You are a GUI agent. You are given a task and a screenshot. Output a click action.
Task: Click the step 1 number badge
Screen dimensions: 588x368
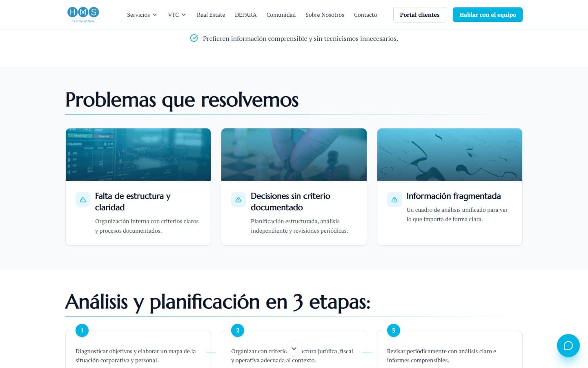tap(82, 330)
